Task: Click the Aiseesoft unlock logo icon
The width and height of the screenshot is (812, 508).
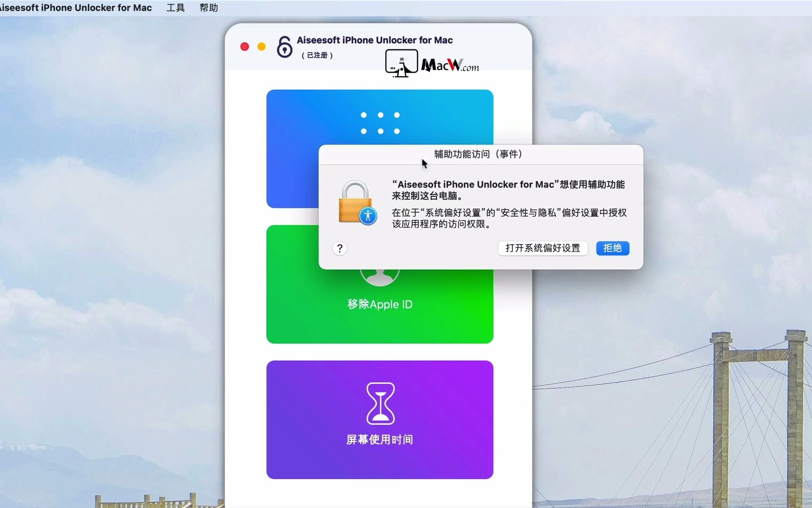Action: (x=284, y=47)
